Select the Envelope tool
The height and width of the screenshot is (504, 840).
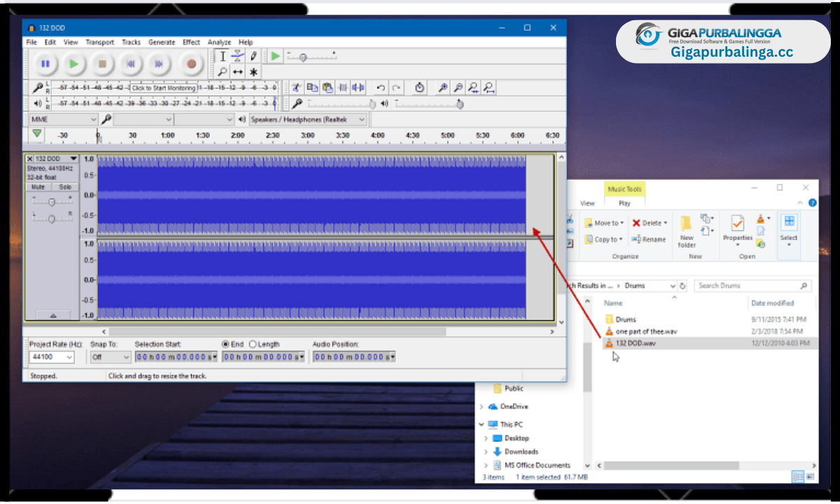click(x=238, y=56)
